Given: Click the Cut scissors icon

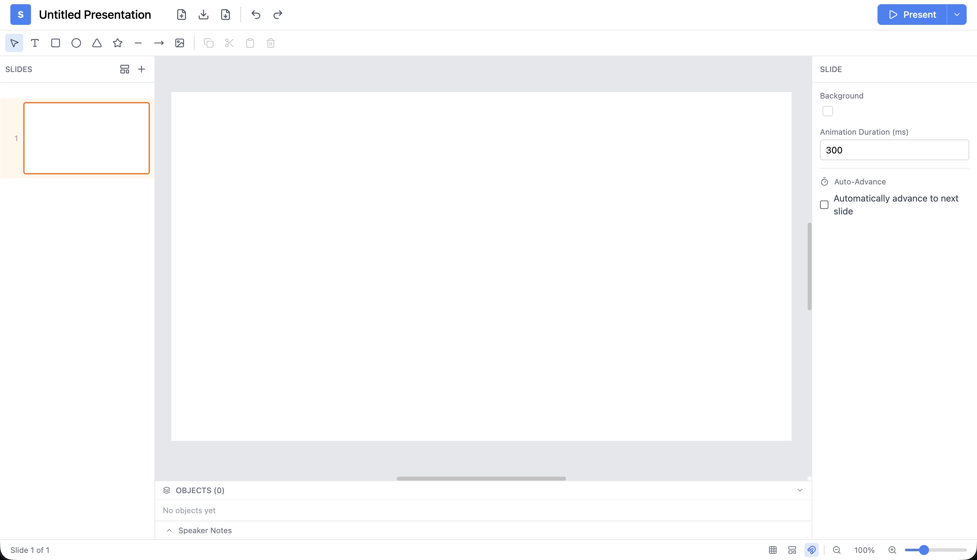Looking at the screenshot, I should pyautogui.click(x=229, y=43).
